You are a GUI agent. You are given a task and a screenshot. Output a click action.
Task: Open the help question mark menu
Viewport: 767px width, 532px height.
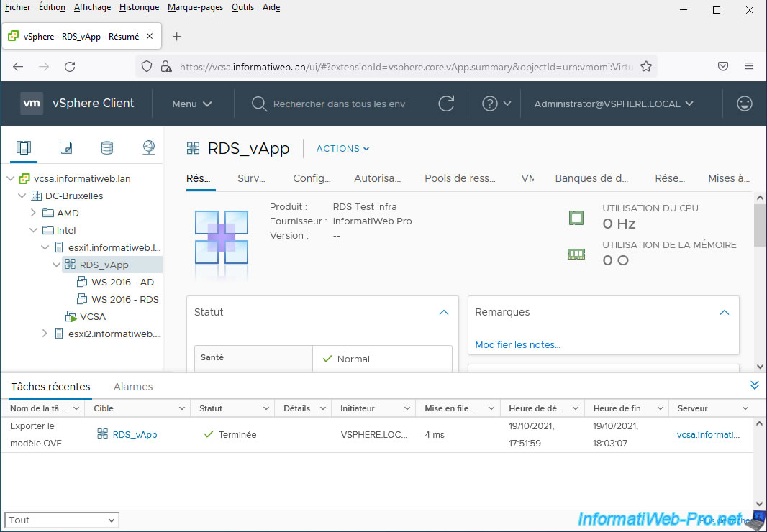(x=496, y=104)
